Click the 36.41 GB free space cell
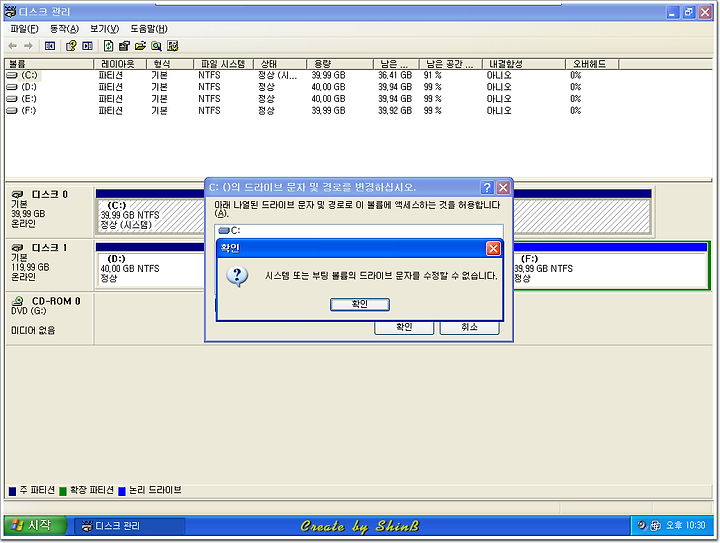The height and width of the screenshot is (543, 720). tap(395, 75)
